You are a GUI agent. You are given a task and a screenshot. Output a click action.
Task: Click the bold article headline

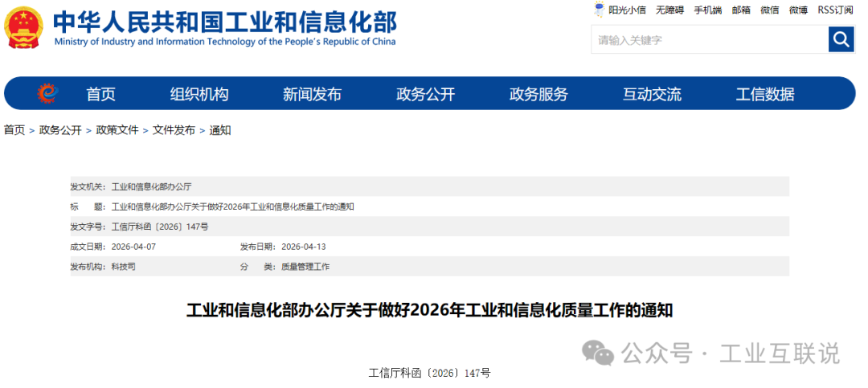tap(429, 310)
